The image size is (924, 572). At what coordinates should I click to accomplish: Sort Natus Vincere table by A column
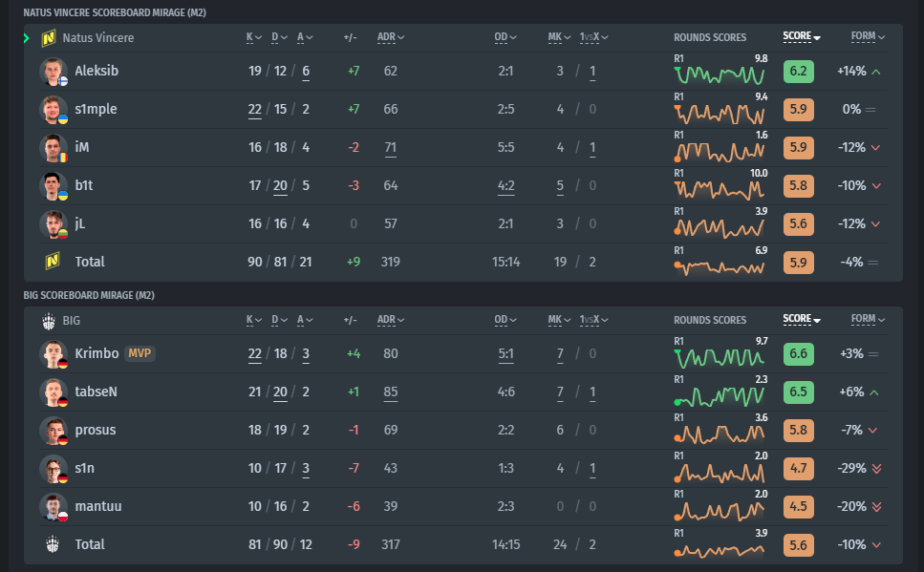point(305,37)
